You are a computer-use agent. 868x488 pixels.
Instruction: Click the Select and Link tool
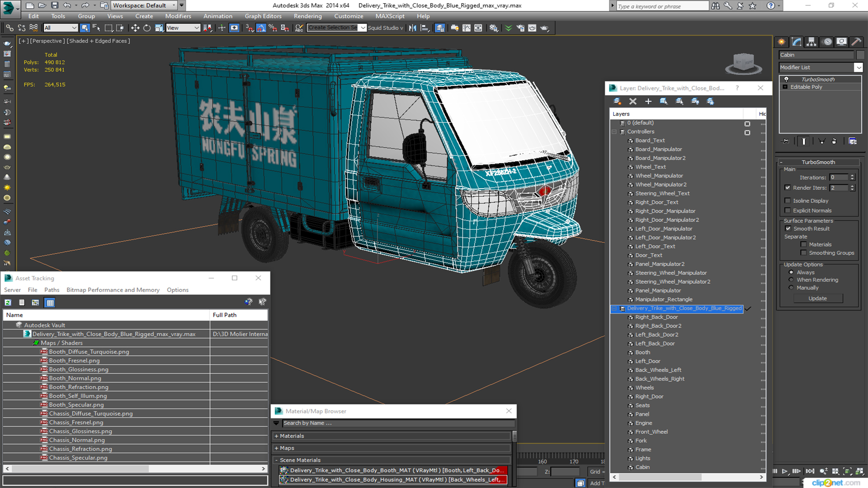(9, 28)
